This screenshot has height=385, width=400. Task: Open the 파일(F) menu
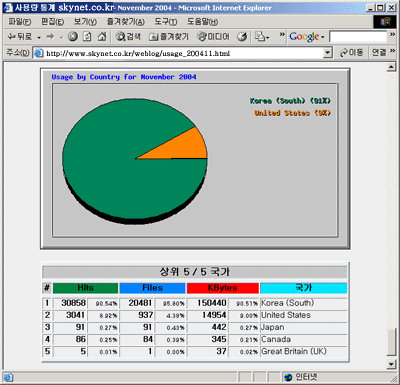click(20, 22)
